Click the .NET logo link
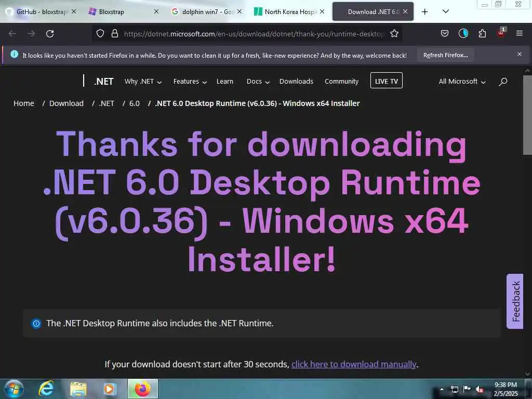 [103, 82]
